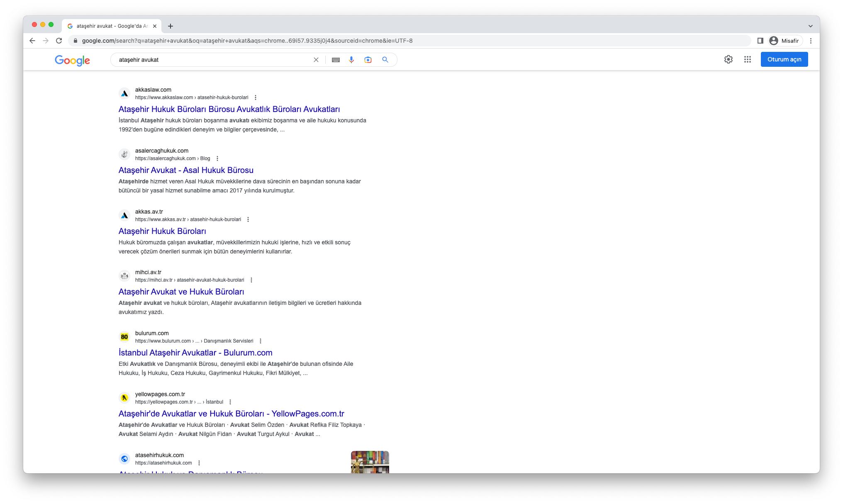Clear the search query with the X
This screenshot has height=504, width=843.
tap(316, 60)
